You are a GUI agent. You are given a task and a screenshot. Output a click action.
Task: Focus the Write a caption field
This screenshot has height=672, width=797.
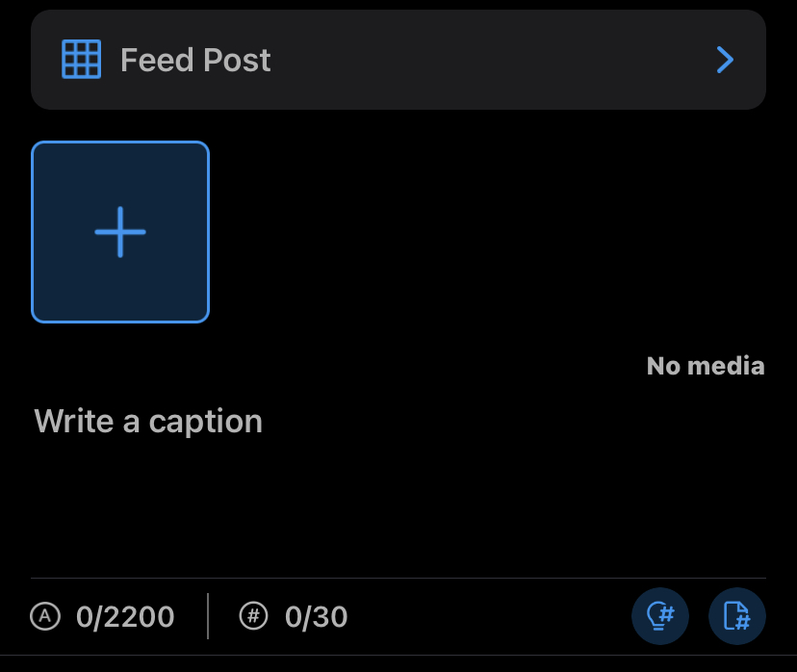coord(148,422)
